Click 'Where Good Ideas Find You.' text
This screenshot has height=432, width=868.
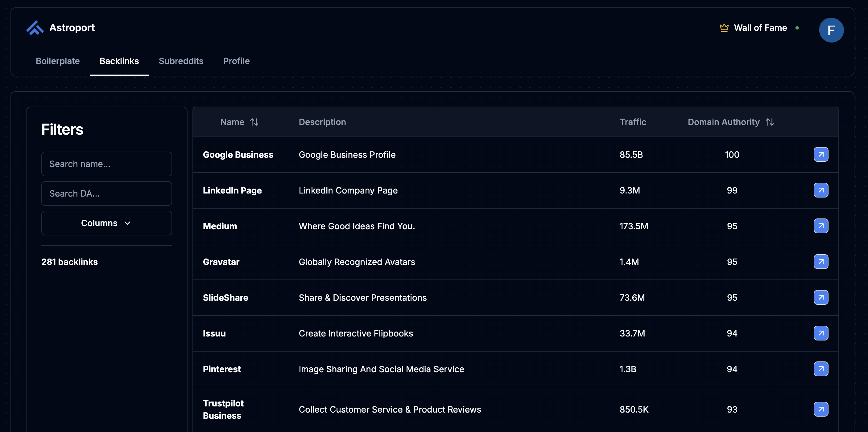357,226
